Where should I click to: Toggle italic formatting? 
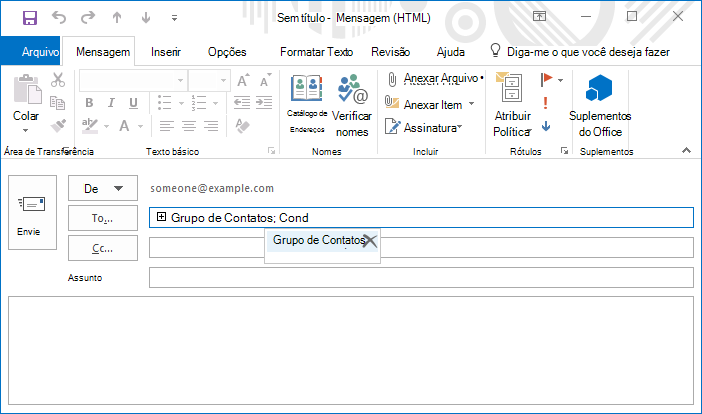pos(111,103)
